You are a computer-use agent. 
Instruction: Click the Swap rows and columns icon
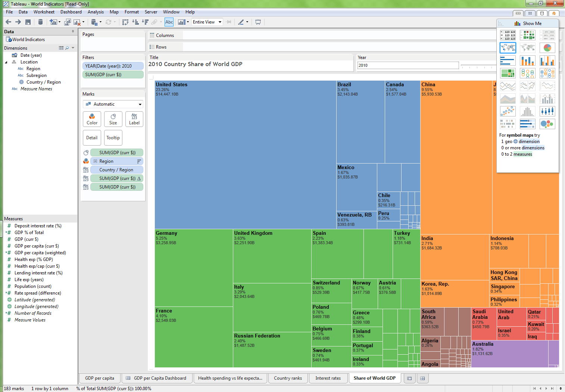click(x=125, y=22)
